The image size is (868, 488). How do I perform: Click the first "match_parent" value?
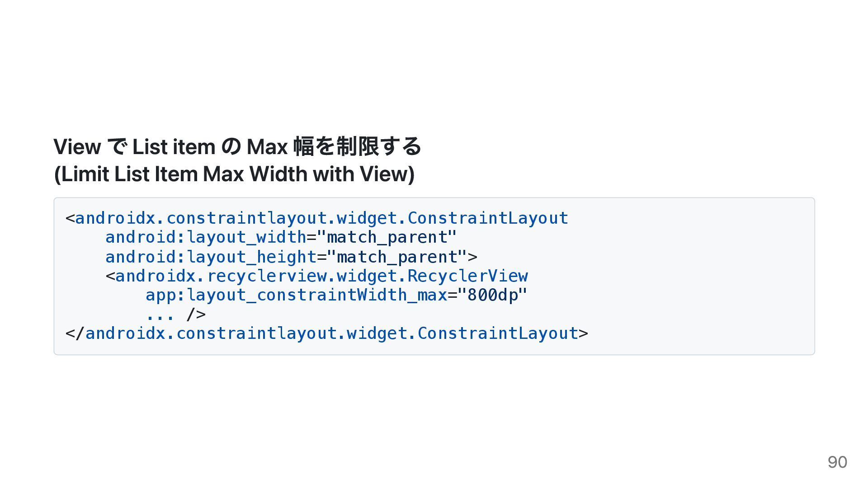(x=387, y=238)
